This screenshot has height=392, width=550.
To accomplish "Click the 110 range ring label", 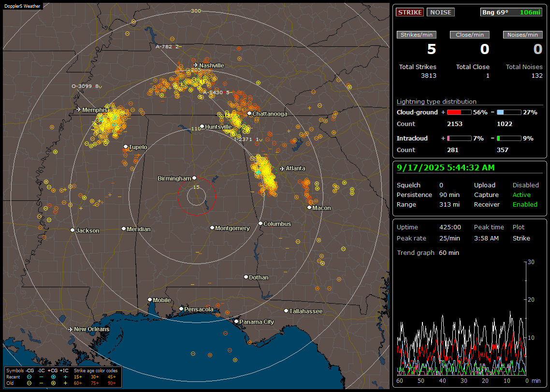I will coord(196,128).
